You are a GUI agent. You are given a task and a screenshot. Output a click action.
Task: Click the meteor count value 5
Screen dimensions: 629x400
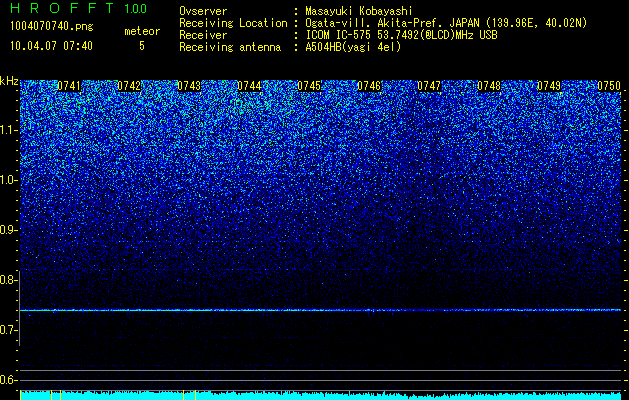pos(142,46)
